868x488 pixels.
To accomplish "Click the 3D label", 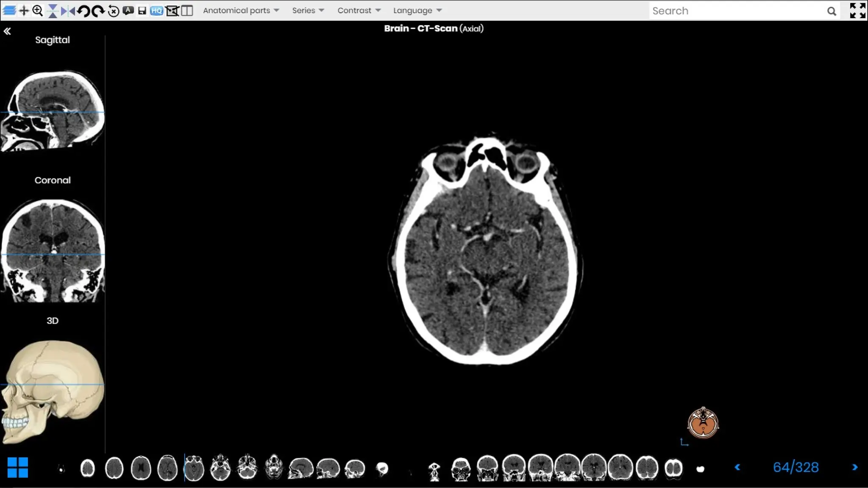I will point(53,321).
